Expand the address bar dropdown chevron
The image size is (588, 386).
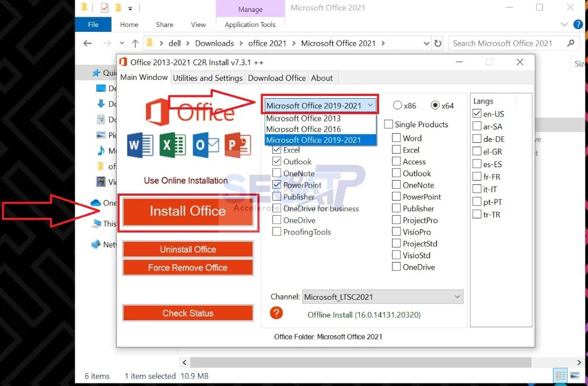[x=426, y=43]
